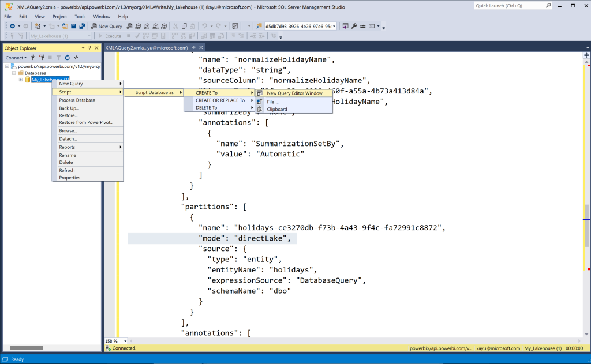Open the View menu
Viewport: 591px width, 364px height.
(x=40, y=17)
